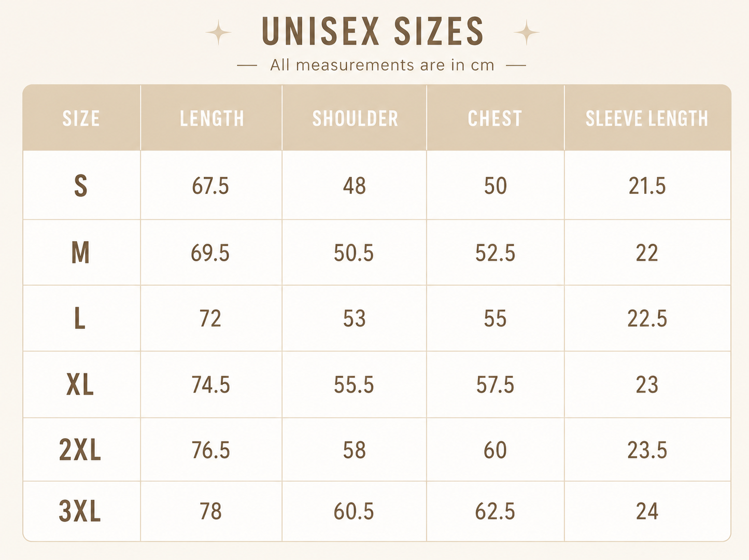The width and height of the screenshot is (749, 560).
Task: Click the XL size row label
Action: 80,385
